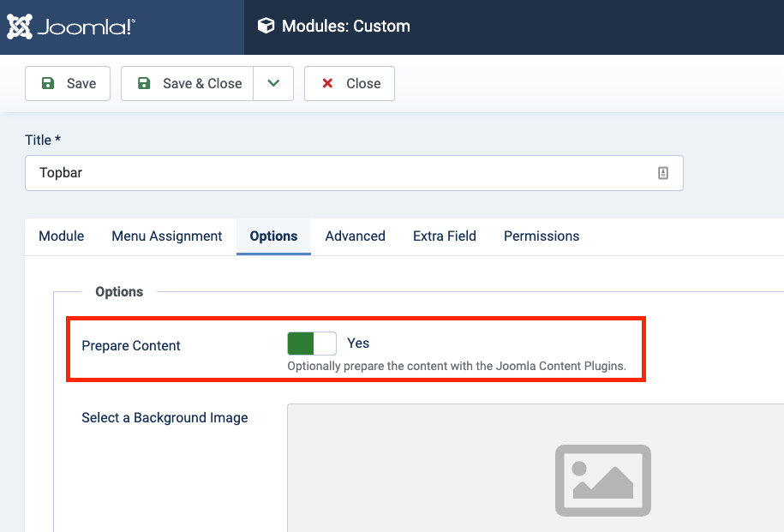Image resolution: width=784 pixels, height=532 pixels.
Task: Expand the Save & Close dropdown arrow
Action: [x=273, y=83]
